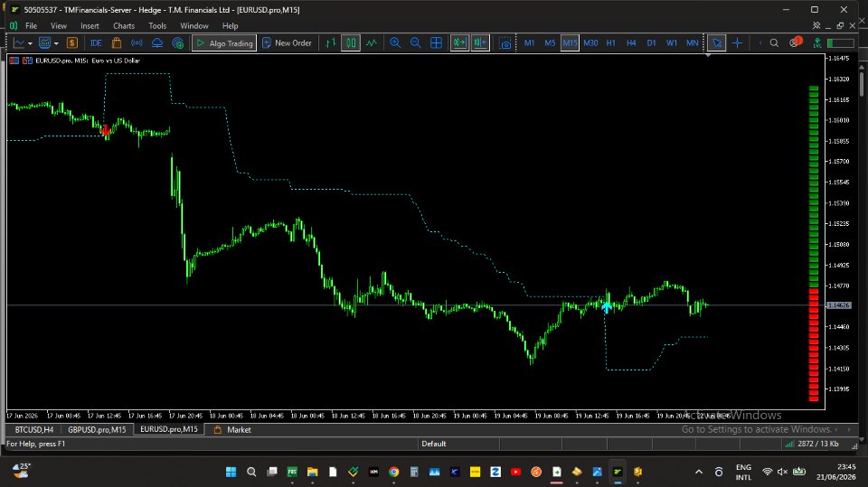Click the Default profile in status bar
The height and width of the screenshot is (487, 868).
coord(433,444)
